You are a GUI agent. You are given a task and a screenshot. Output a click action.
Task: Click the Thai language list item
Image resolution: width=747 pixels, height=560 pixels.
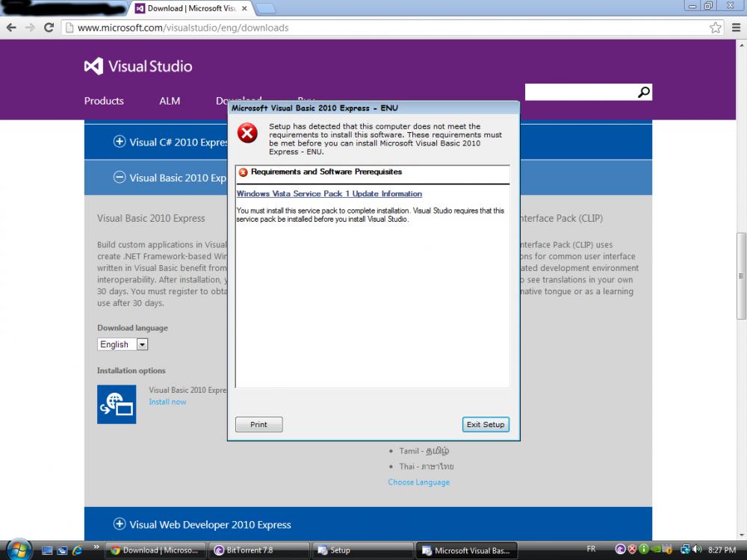tap(427, 466)
